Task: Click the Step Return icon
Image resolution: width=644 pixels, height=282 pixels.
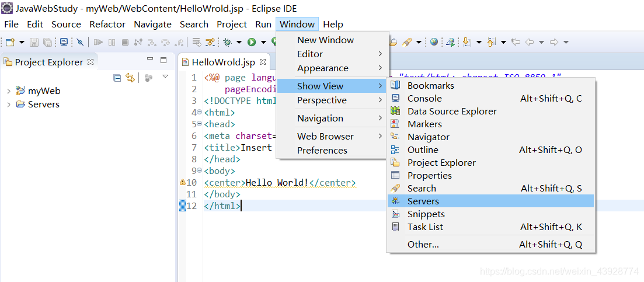Action: pos(179,42)
